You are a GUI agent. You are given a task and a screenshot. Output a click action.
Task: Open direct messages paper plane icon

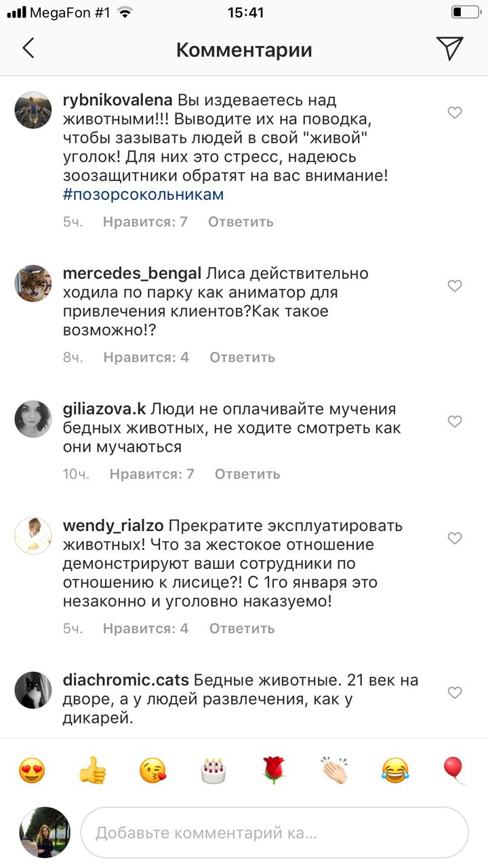click(449, 48)
